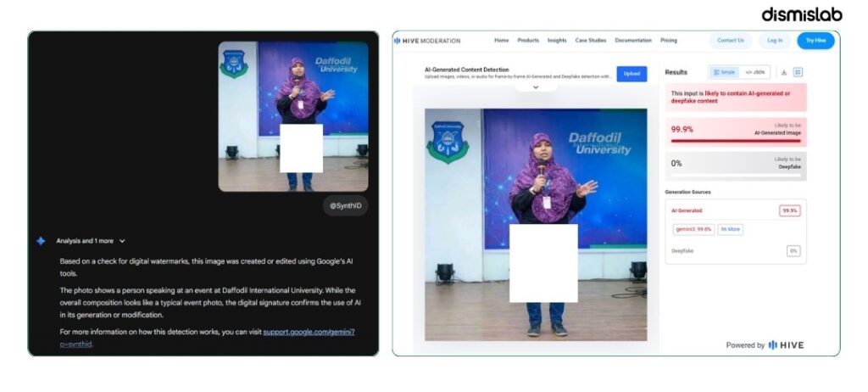Click the Hive logo beside Powered by
The height and width of the screenshot is (392, 868).
(x=786, y=344)
